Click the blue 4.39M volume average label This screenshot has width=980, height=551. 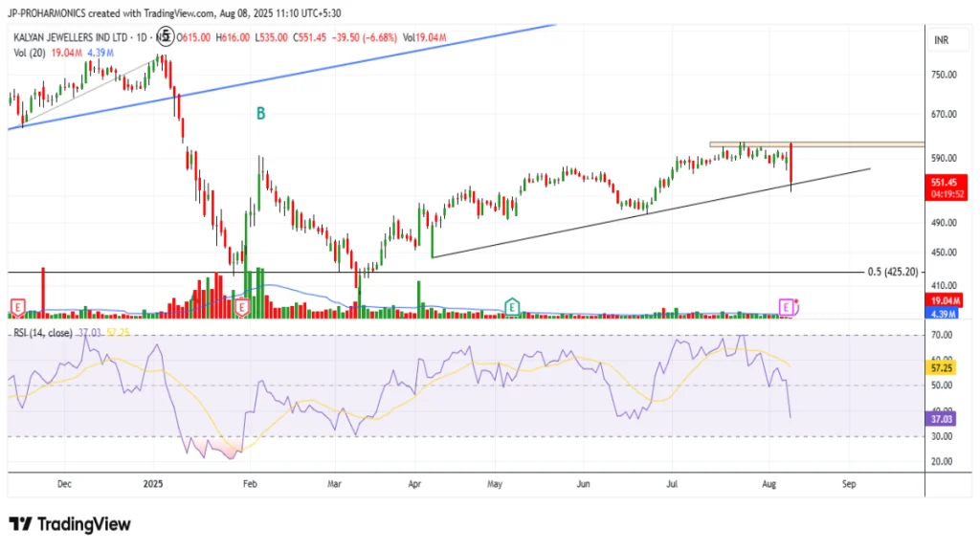[944, 314]
